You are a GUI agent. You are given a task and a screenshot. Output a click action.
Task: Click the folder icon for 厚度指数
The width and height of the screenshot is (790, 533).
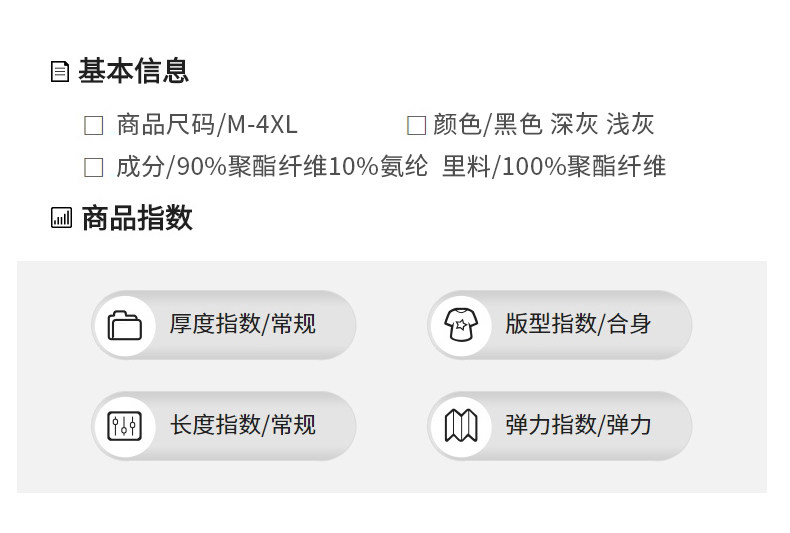125,325
